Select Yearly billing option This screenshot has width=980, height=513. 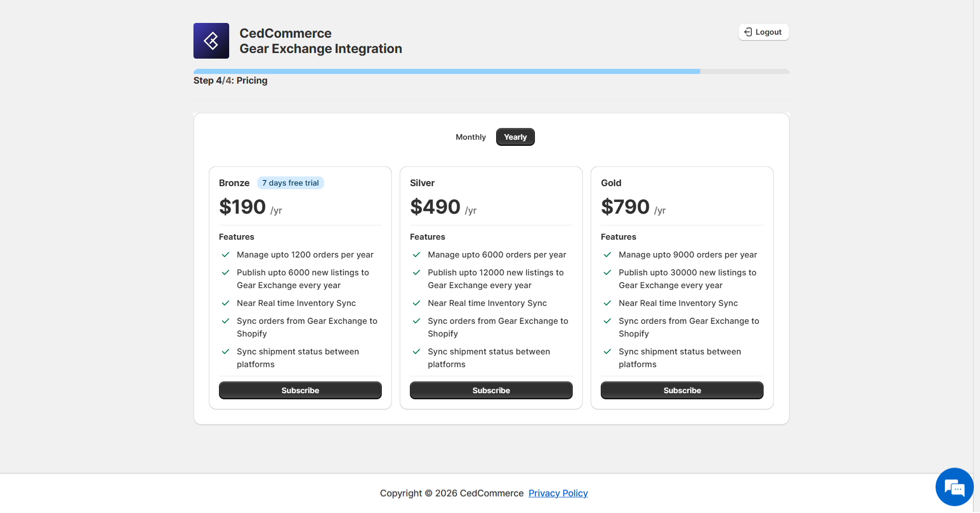tap(515, 137)
